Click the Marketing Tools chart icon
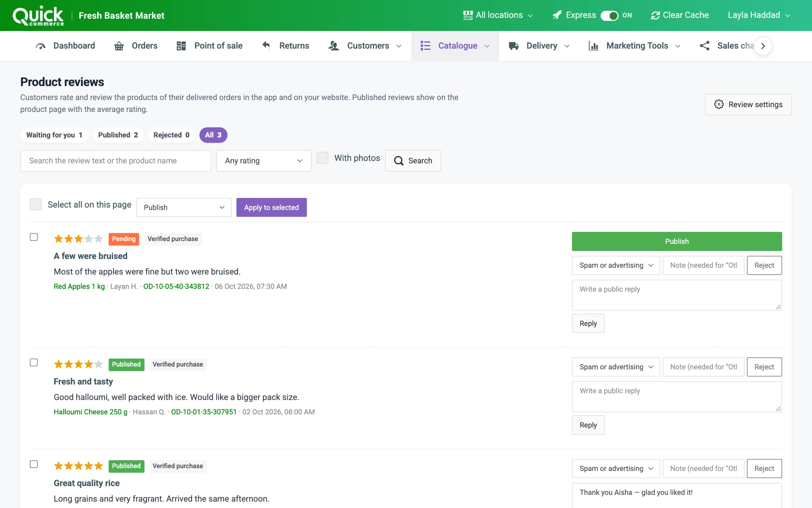The height and width of the screenshot is (508, 812). pos(593,46)
